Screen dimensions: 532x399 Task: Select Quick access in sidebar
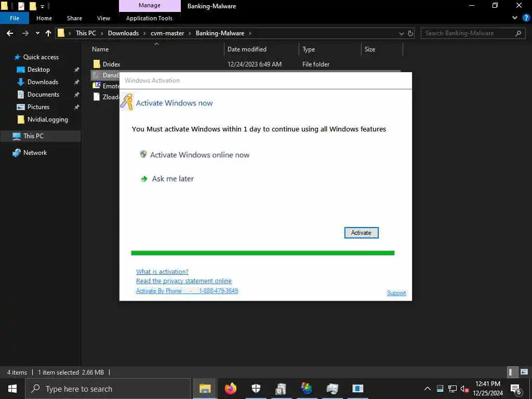(41, 57)
